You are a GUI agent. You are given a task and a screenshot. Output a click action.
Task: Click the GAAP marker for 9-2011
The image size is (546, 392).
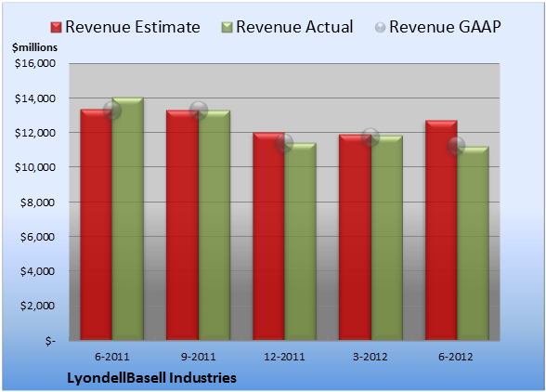tap(199, 111)
